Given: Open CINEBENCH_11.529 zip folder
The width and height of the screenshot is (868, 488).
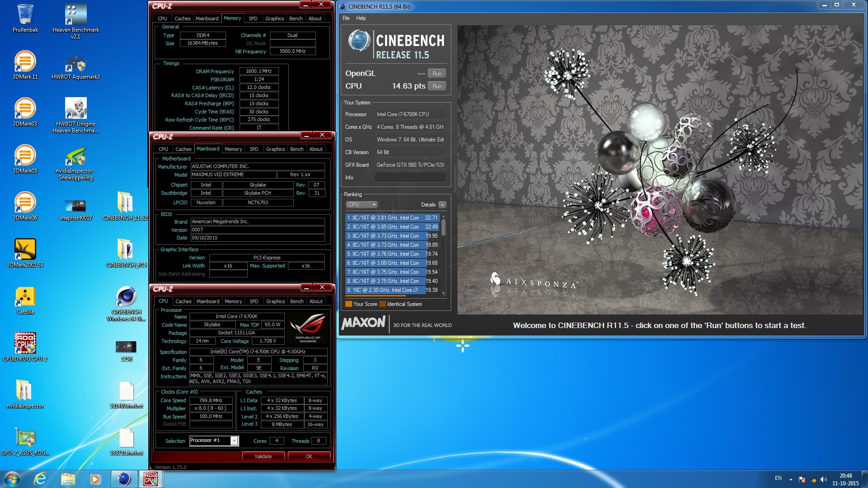Looking at the screenshot, I should pyautogui.click(x=126, y=206).
